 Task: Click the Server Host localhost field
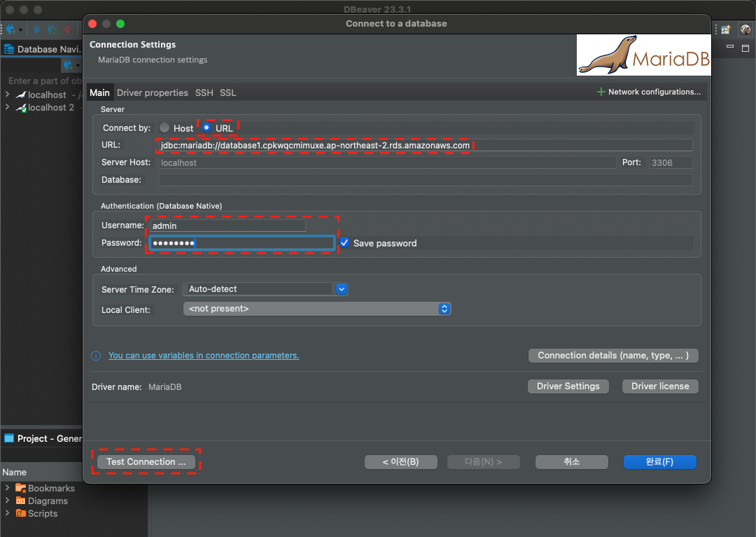(388, 162)
